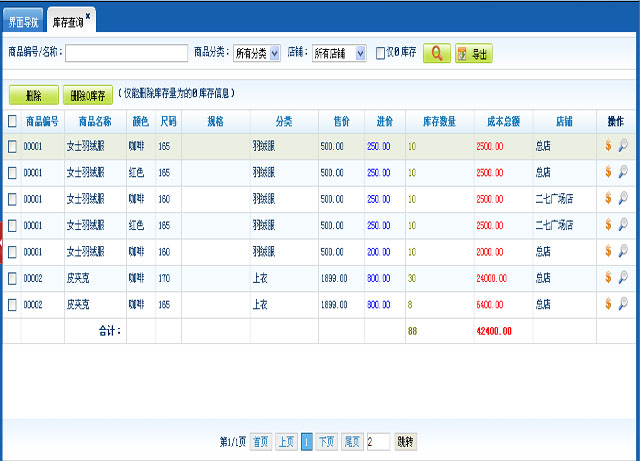Viewport: 640px width, 461px height.
Task: Click the dollar icon in first row
Action: [608, 146]
